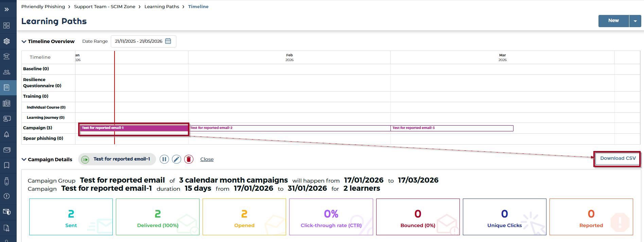The width and height of the screenshot is (644, 242).
Task: Open the Reported stat card
Action: click(591, 217)
